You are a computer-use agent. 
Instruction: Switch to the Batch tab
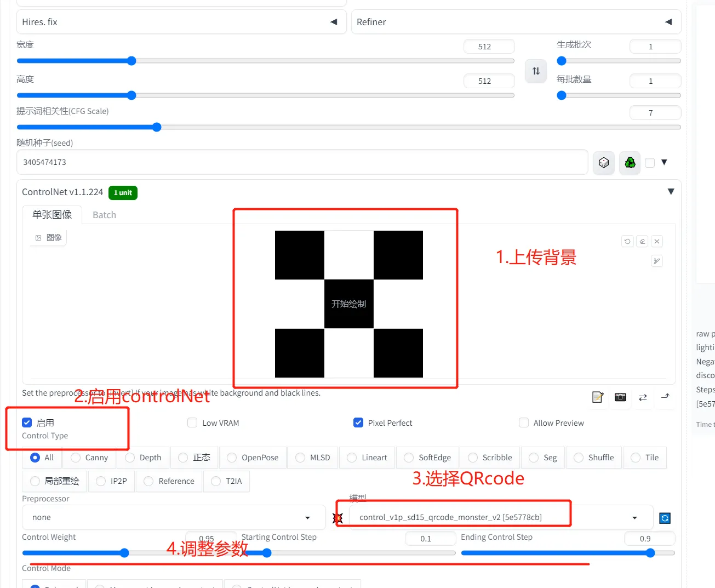coord(104,215)
